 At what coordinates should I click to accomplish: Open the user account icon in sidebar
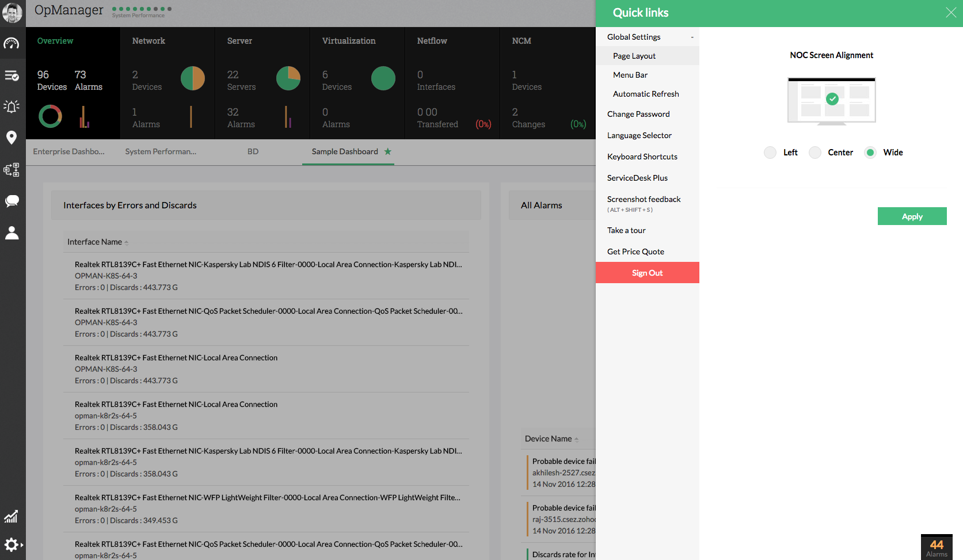[x=12, y=233]
